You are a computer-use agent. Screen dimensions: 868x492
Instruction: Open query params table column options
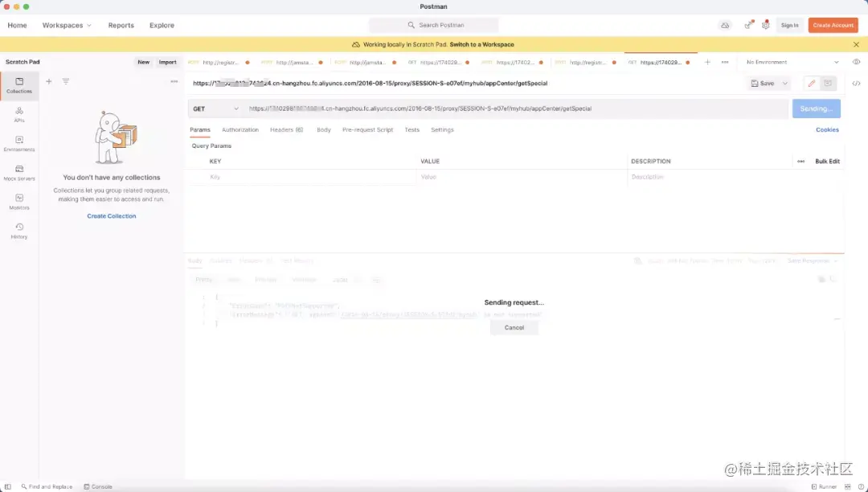pos(801,162)
